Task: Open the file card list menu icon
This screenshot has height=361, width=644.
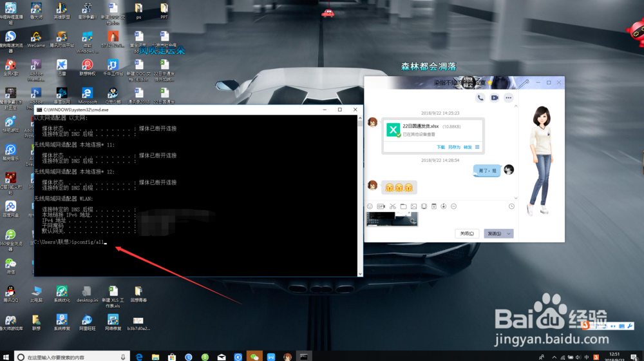Action: 477,147
